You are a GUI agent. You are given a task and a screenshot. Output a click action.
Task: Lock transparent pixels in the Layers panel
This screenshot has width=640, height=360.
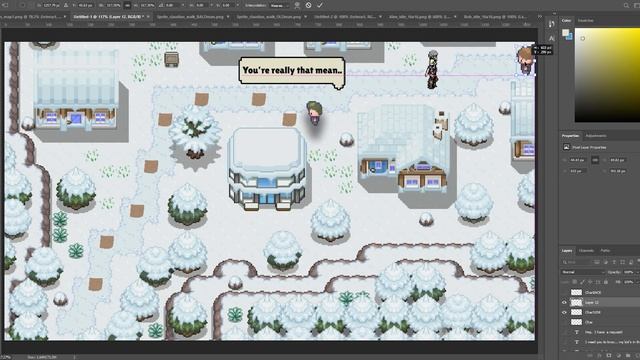(x=575, y=282)
